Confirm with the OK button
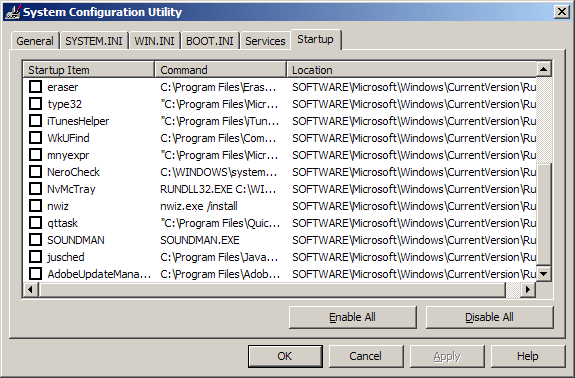 285,356
